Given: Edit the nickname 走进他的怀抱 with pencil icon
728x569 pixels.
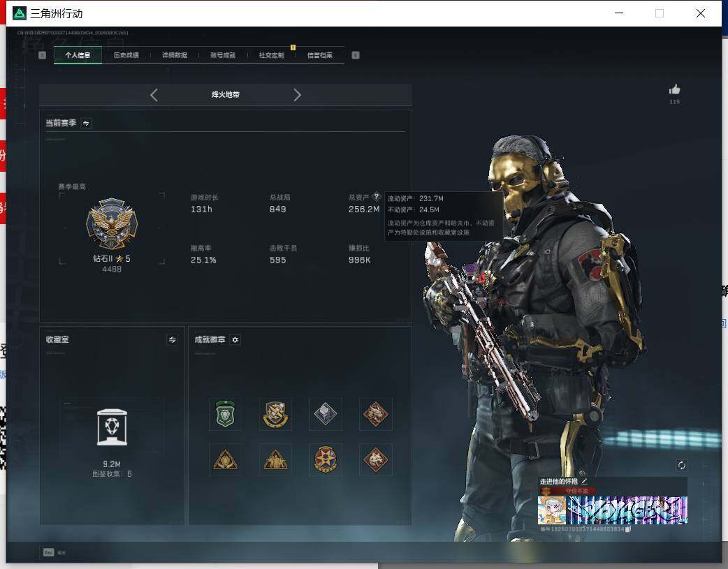Looking at the screenshot, I should [584, 481].
